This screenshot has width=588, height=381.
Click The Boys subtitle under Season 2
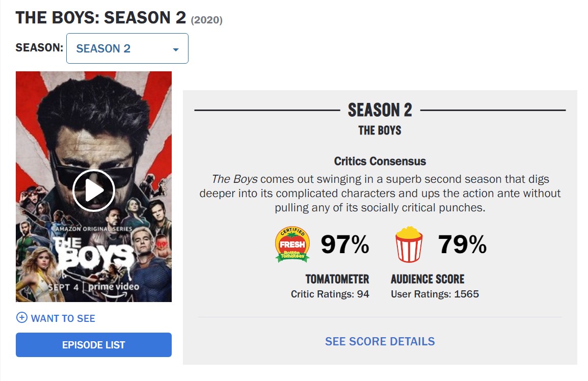pyautogui.click(x=380, y=130)
